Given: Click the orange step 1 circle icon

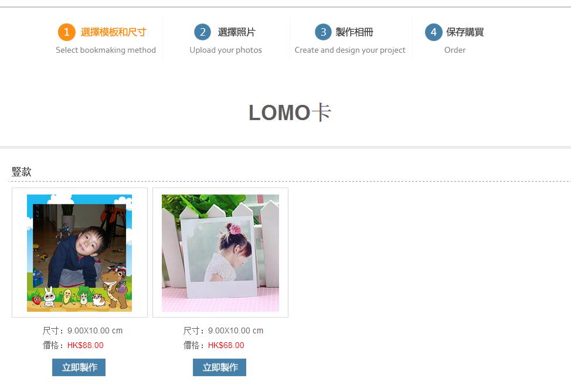Looking at the screenshot, I should point(67,32).
